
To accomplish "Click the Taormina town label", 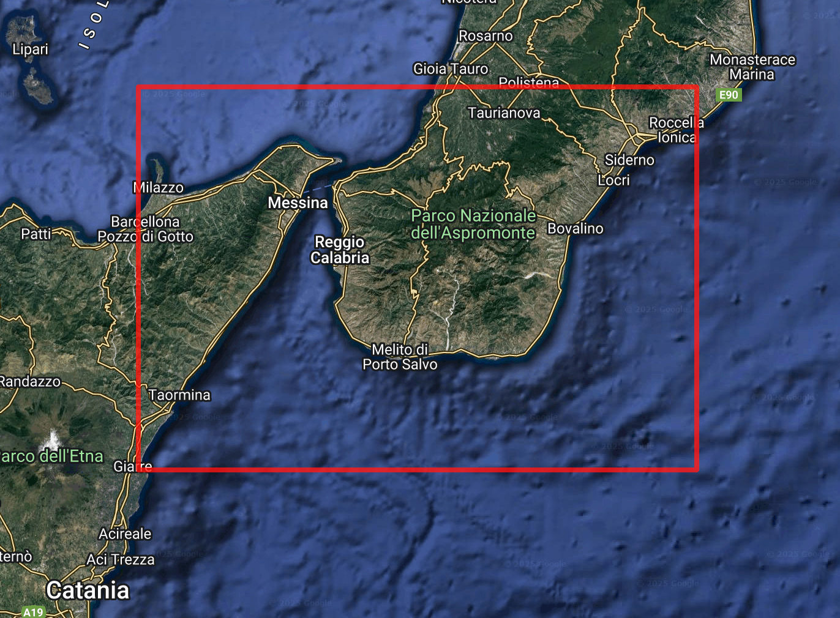I will point(179,395).
